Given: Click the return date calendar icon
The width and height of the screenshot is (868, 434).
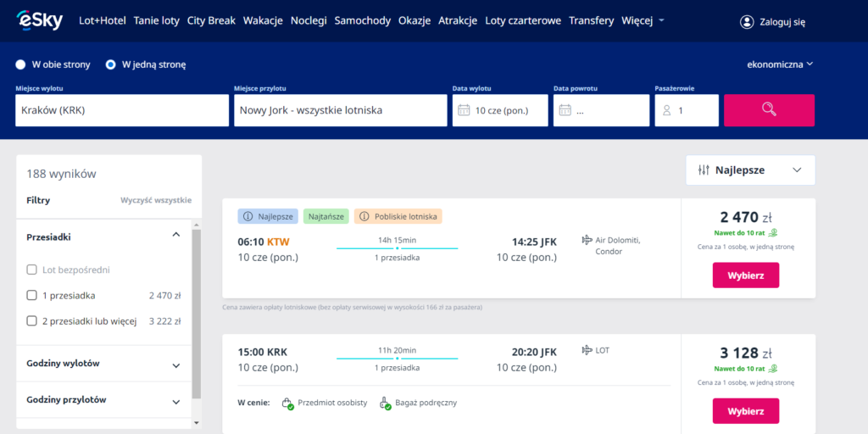Looking at the screenshot, I should [565, 110].
